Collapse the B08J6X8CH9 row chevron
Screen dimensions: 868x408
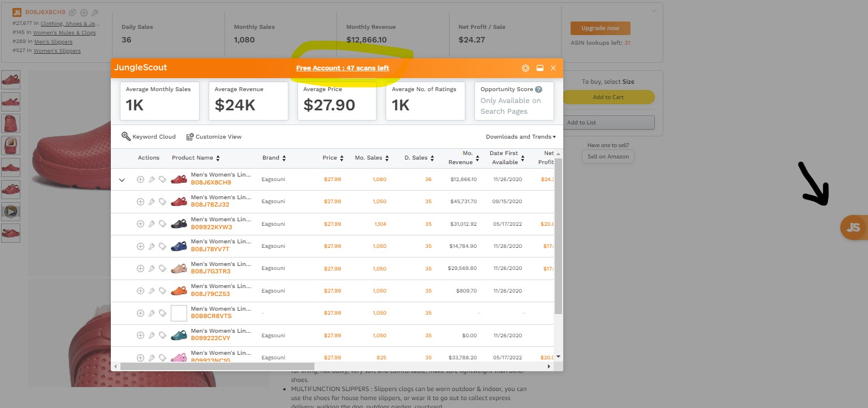[122, 180]
